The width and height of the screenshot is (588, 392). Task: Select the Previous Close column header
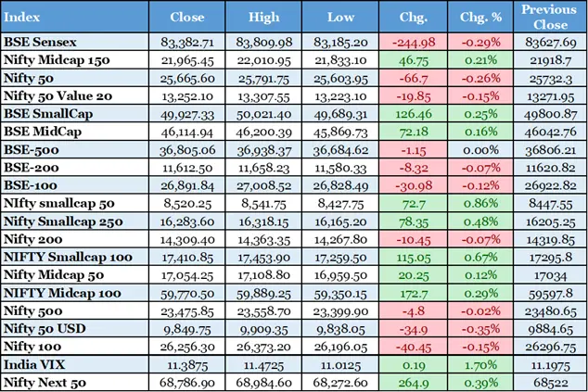(549, 17)
